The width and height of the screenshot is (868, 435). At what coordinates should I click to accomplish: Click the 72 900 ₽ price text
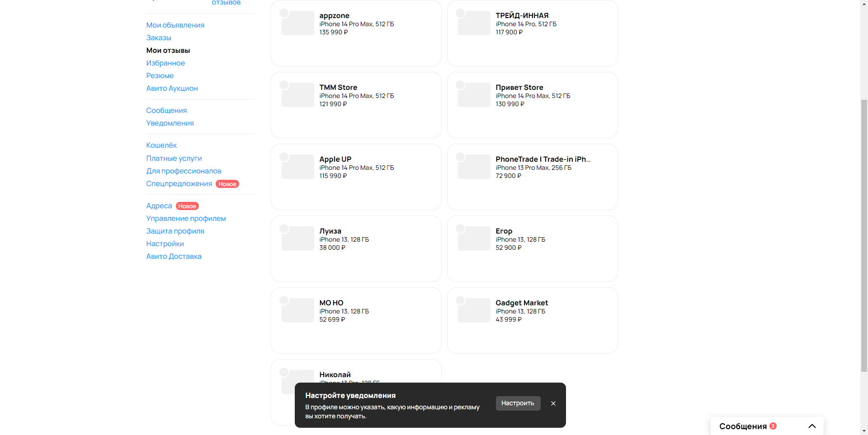(x=508, y=176)
